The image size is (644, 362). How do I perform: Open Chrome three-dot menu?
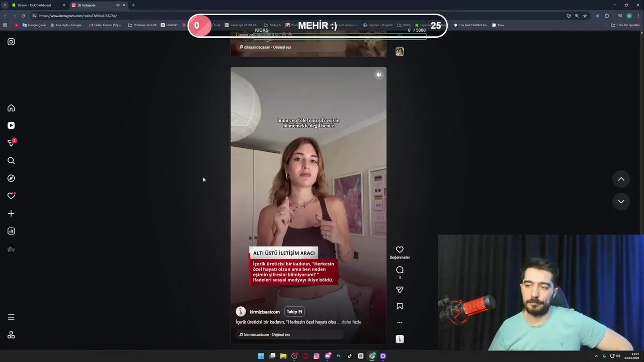(638, 16)
